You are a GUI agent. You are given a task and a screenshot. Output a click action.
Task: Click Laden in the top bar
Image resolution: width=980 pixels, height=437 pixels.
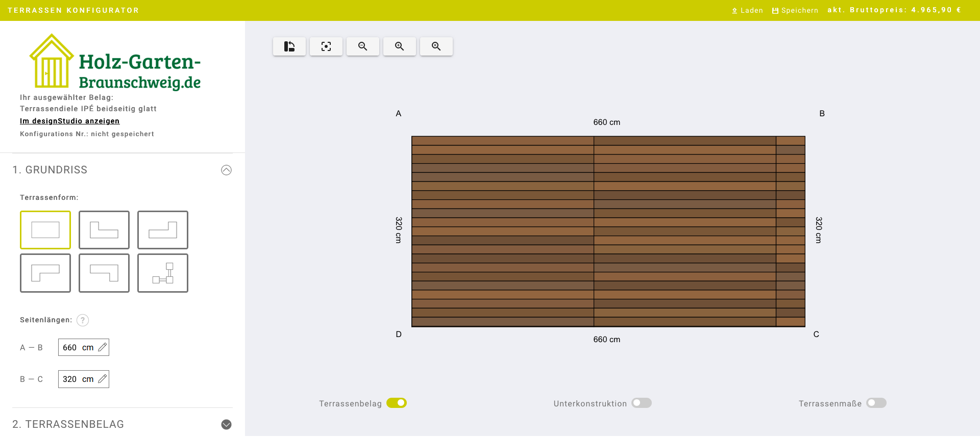(748, 10)
